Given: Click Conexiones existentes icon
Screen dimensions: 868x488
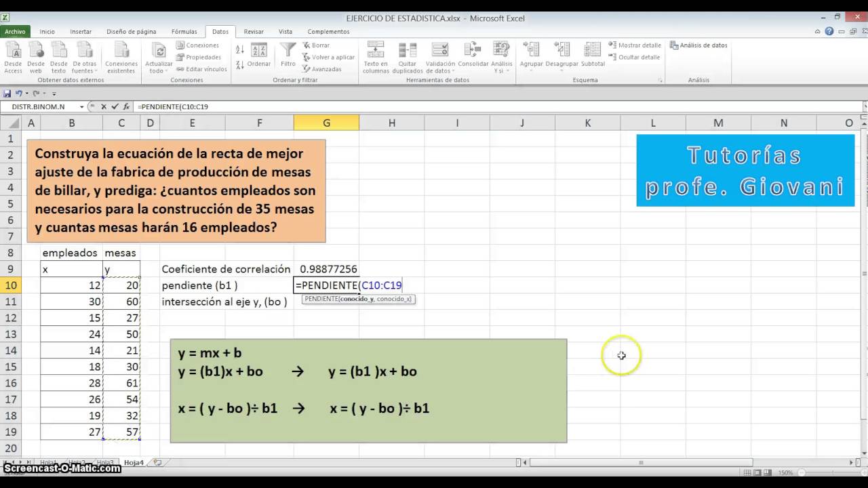Looking at the screenshot, I should (x=121, y=58).
